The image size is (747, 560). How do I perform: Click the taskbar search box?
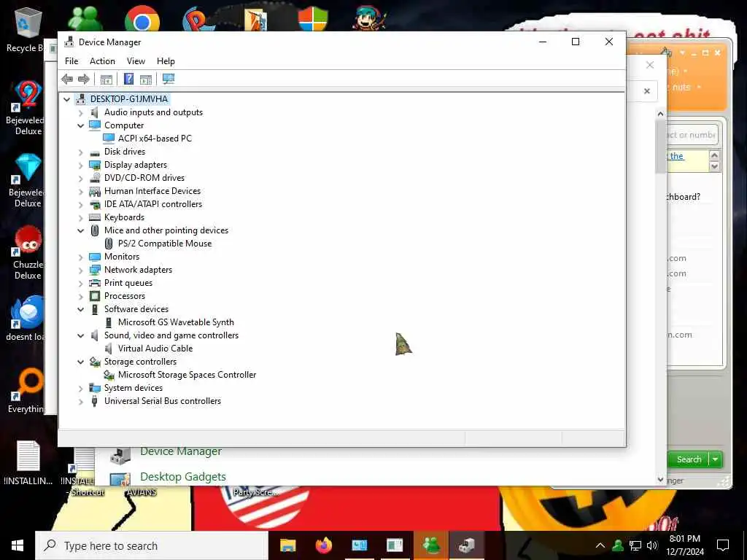coord(152,545)
